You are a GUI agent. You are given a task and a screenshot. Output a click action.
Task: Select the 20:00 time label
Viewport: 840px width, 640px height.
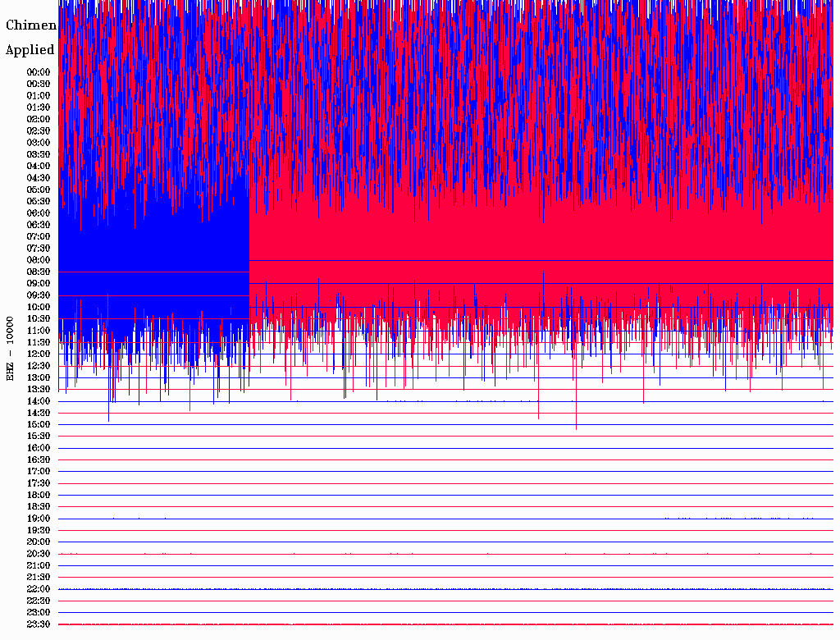[39, 542]
